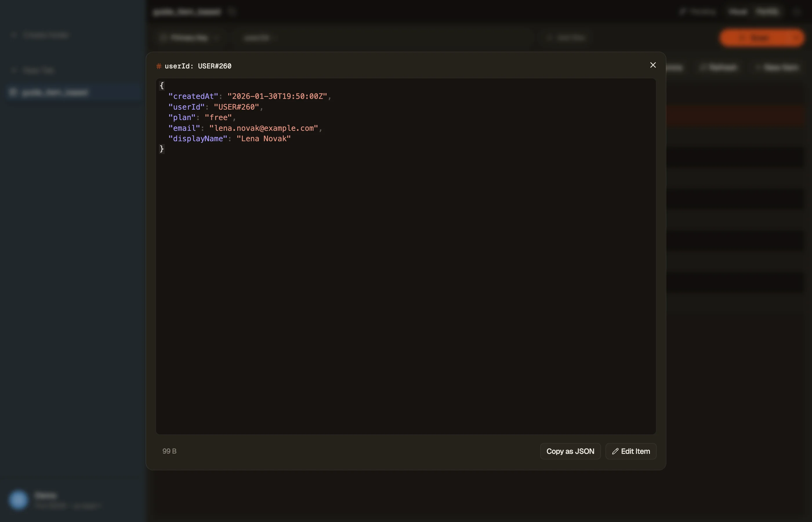Click the "email" key in JSON
The image size is (812, 522).
click(184, 128)
